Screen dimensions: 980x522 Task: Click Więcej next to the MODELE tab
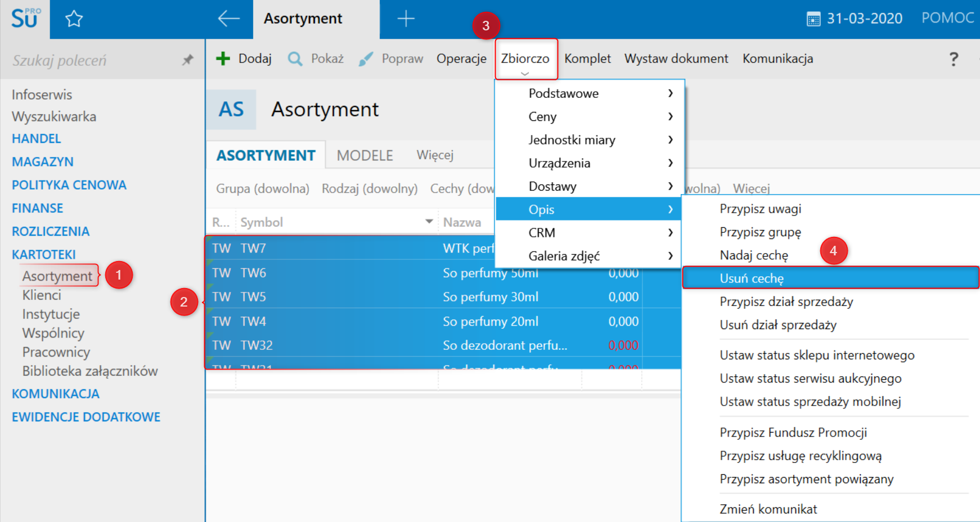pyautogui.click(x=435, y=155)
